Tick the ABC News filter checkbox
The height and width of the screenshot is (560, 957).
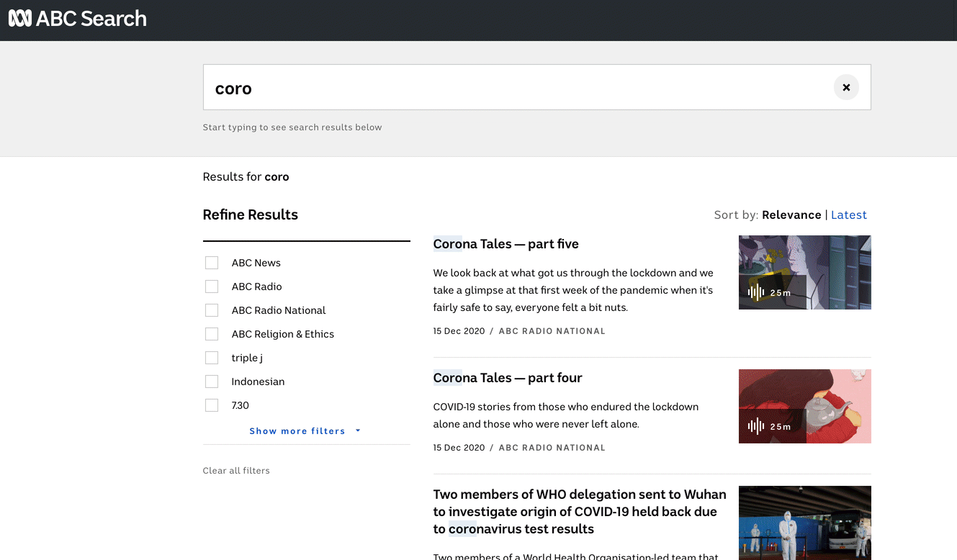point(212,263)
